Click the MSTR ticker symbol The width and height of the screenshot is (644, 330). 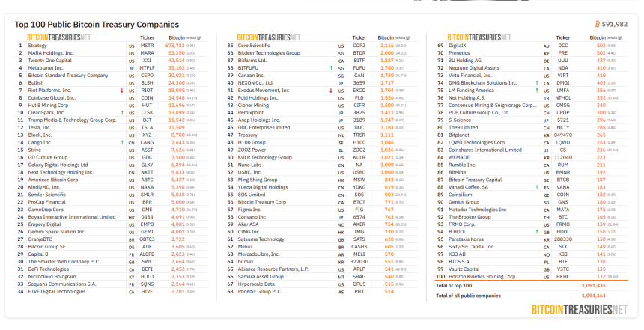147,46
